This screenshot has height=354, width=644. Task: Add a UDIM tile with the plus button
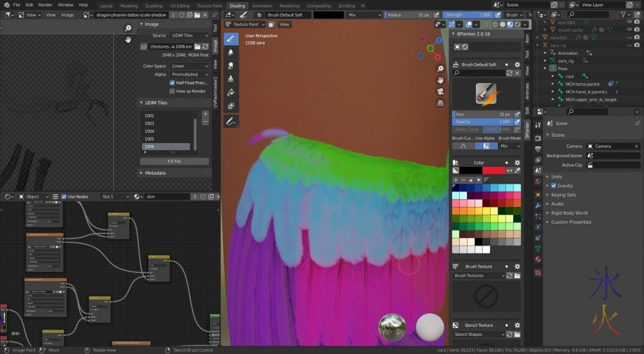click(205, 114)
